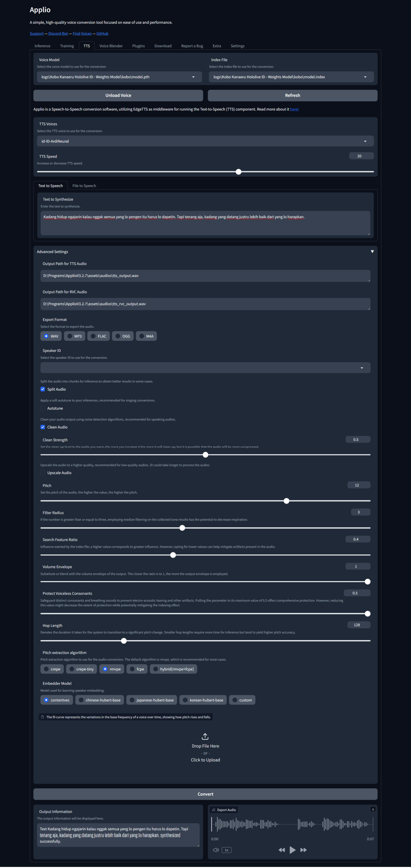
Task: Download the exported audio file
Action: (x=373, y=809)
